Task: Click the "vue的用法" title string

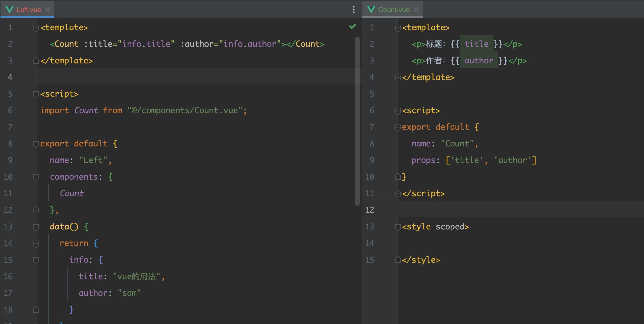Action: pyautogui.click(x=136, y=276)
